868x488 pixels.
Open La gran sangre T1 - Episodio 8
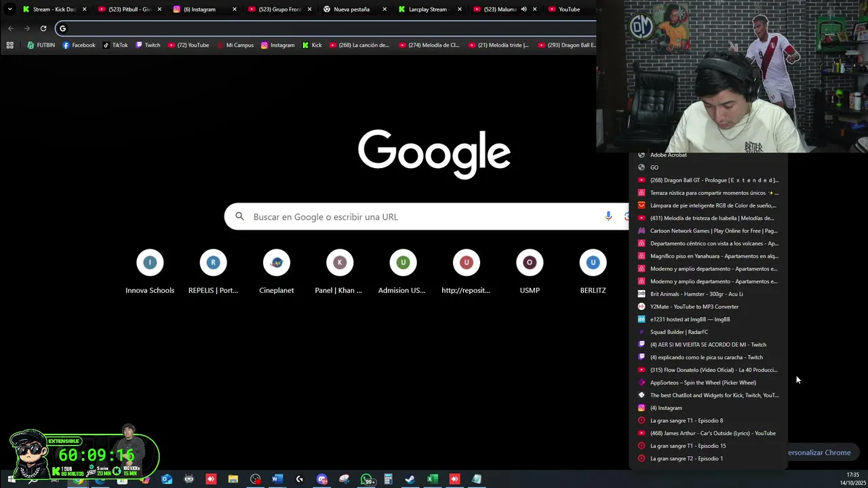709,421
